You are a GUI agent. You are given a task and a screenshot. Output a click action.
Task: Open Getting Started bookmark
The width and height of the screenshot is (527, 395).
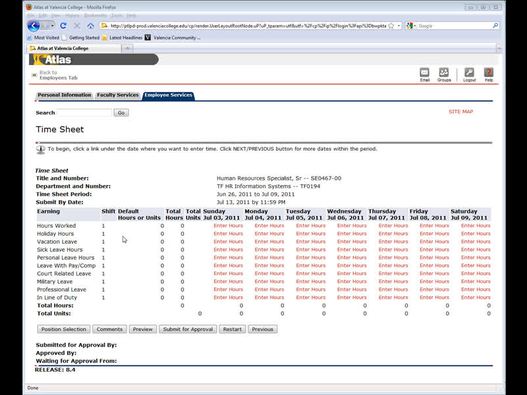coord(81,38)
